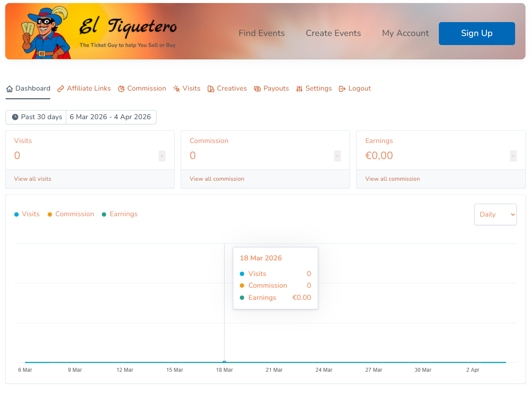Follow the View all visits link
This screenshot has height=396, width=532.
point(32,179)
